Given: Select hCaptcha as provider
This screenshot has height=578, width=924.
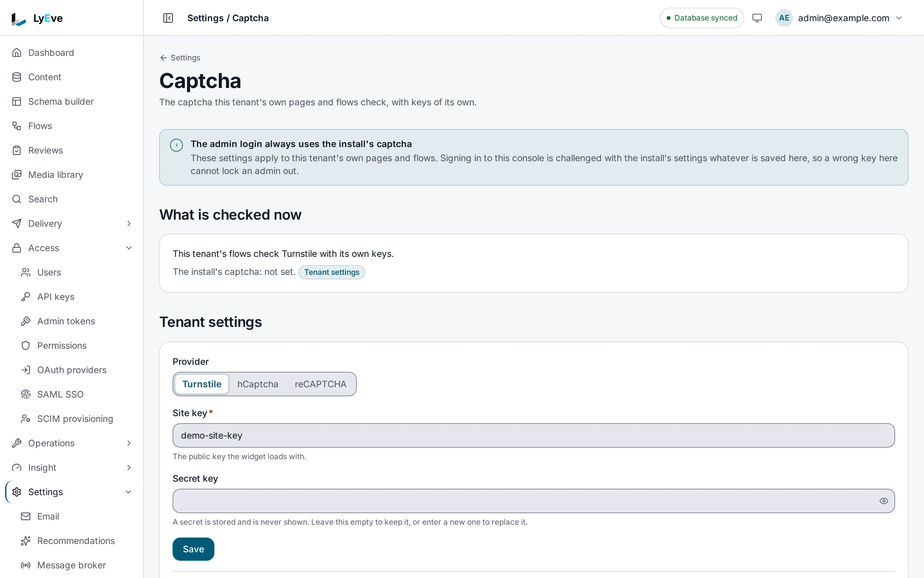Looking at the screenshot, I should click(x=258, y=384).
